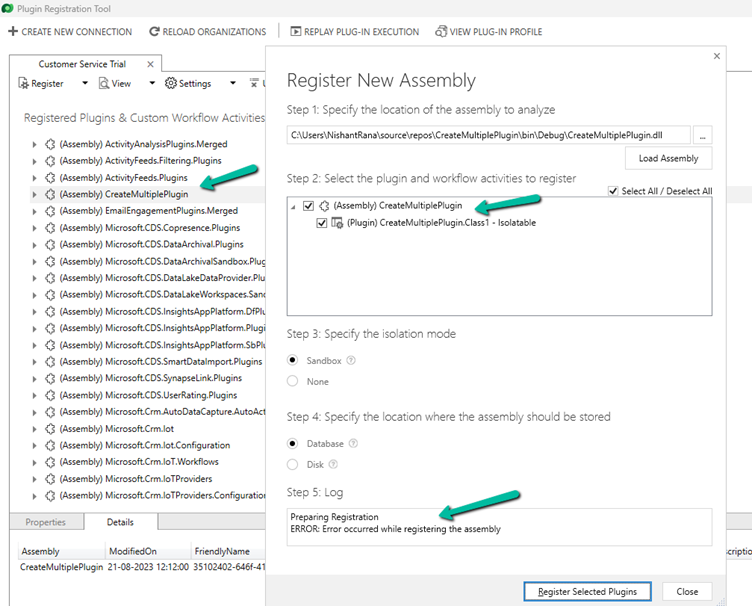Click the Register toolbar icon
This screenshot has height=606, width=752.
click(24, 84)
